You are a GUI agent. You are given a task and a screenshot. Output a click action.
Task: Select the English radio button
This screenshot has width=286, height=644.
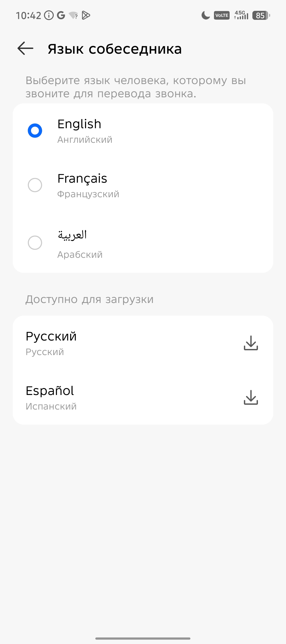pos(35,131)
